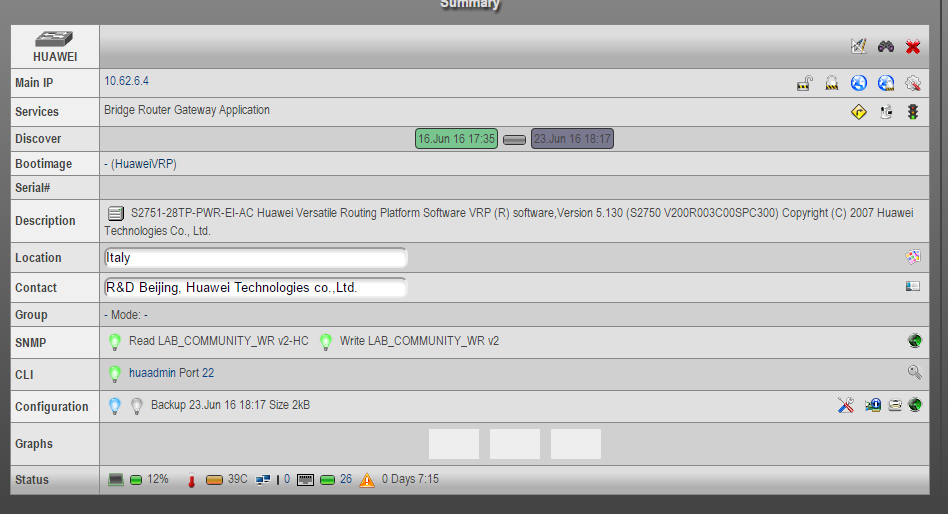Click the 26 interfaces count link
The width and height of the screenshot is (948, 514).
[x=346, y=479]
